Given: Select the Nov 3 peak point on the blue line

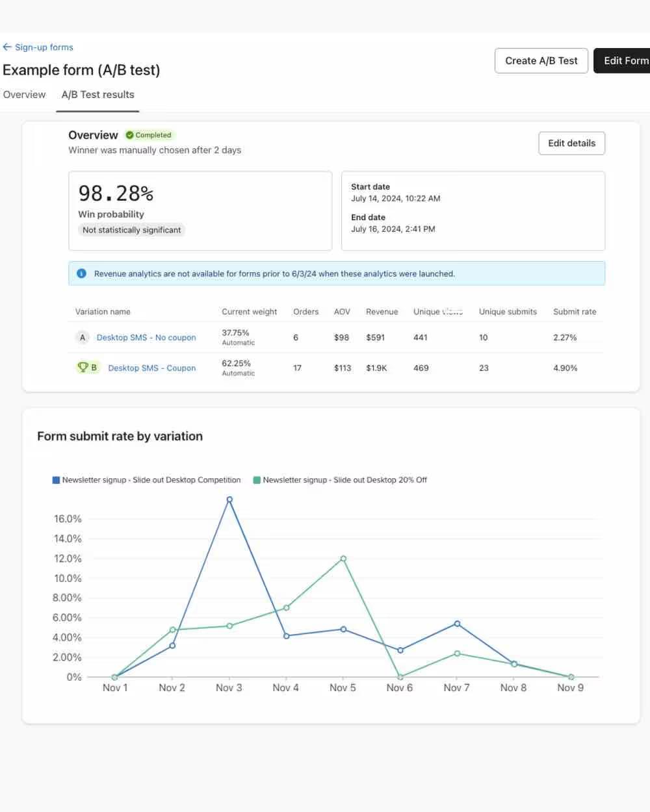Looking at the screenshot, I should 229,500.
